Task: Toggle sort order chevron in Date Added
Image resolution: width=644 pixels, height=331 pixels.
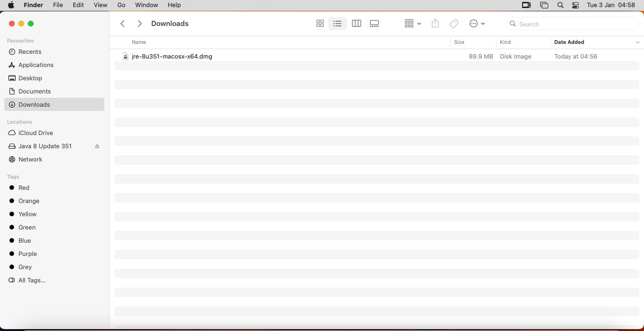Action: (637, 42)
